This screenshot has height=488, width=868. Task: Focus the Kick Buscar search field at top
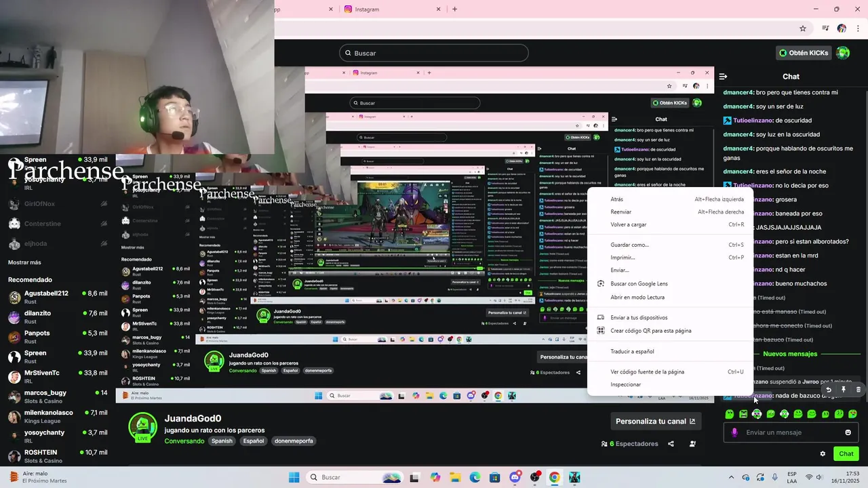point(434,53)
